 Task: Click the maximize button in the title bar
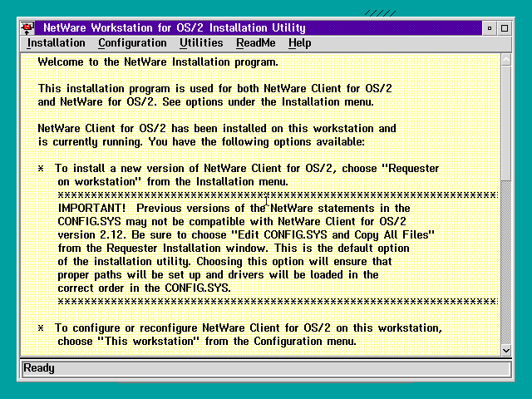505,28
